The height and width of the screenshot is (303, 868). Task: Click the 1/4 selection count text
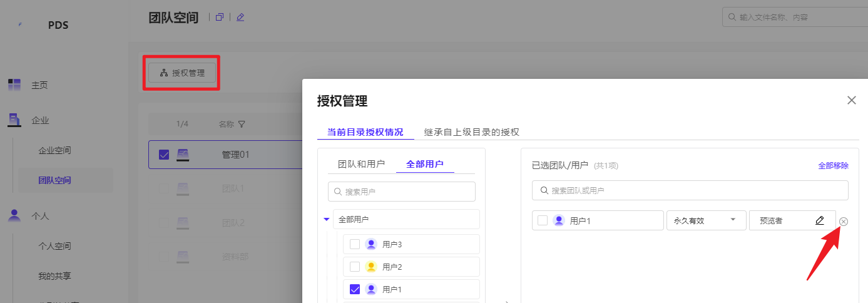(x=182, y=124)
